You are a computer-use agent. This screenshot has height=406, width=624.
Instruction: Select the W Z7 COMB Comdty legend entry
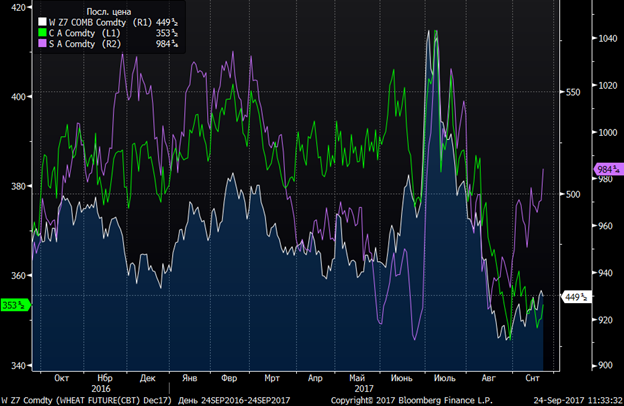108,22
